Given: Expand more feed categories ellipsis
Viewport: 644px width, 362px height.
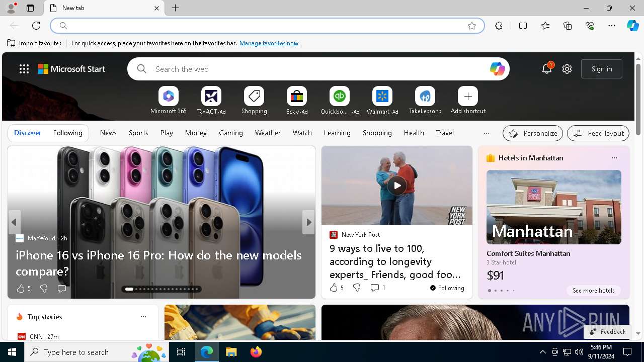Looking at the screenshot, I should [x=486, y=133].
